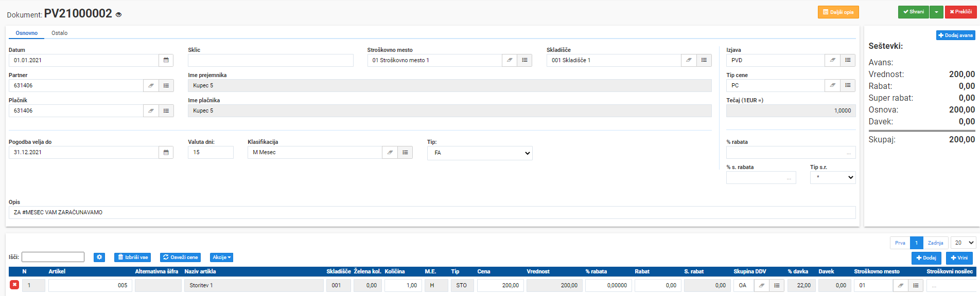The image size is (980, 296).
Task: Click the row's % rabata cell 0,00000
Action: coord(608,285)
